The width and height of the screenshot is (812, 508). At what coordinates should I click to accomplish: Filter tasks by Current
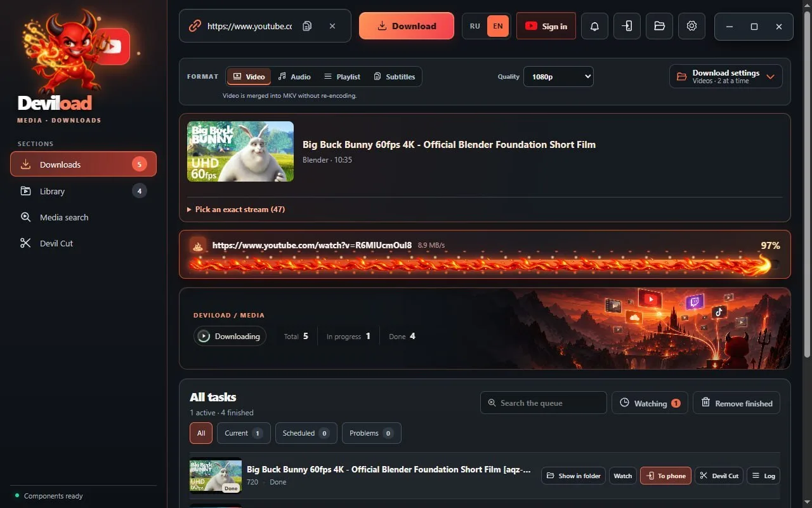pos(244,433)
